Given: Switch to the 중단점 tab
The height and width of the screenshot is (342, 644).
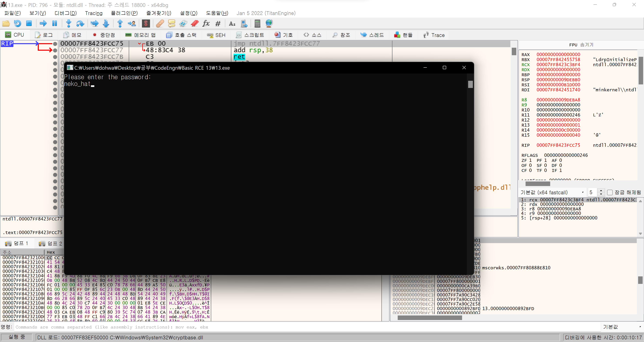Looking at the screenshot, I should click(104, 35).
